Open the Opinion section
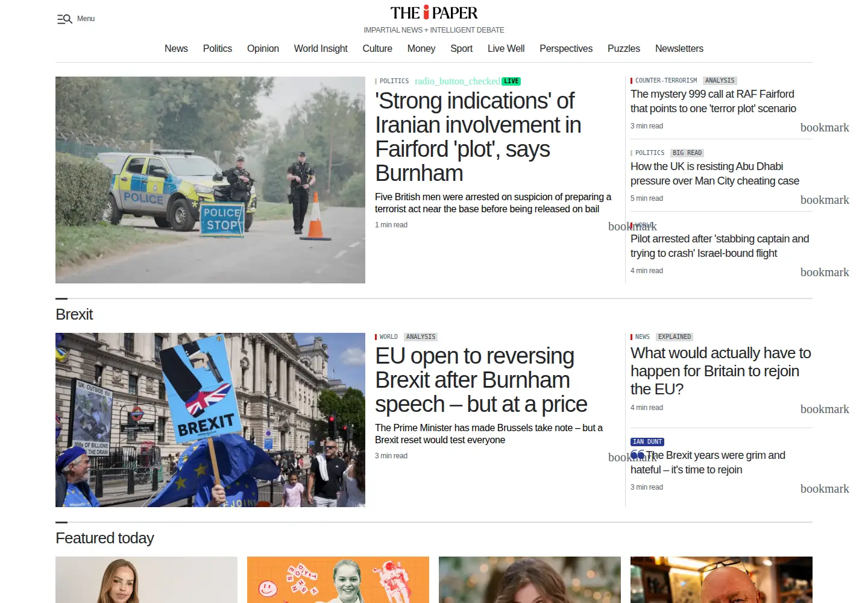Screen dimensions: 868x603 click(x=263, y=48)
